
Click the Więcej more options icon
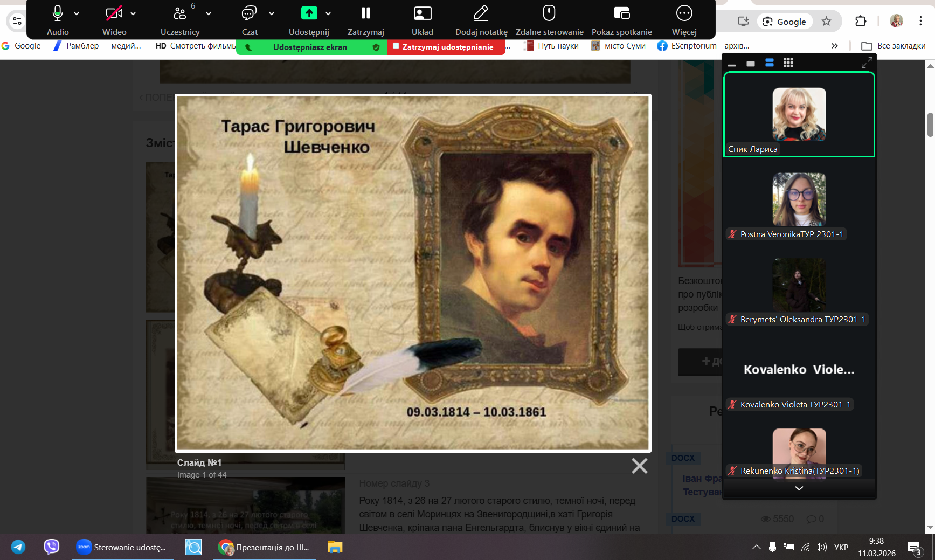684,13
